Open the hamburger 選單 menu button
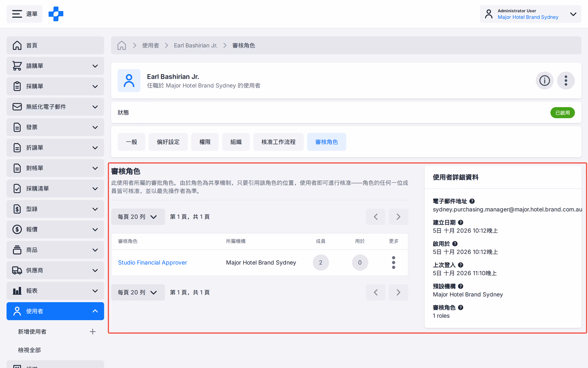 [x=25, y=14]
